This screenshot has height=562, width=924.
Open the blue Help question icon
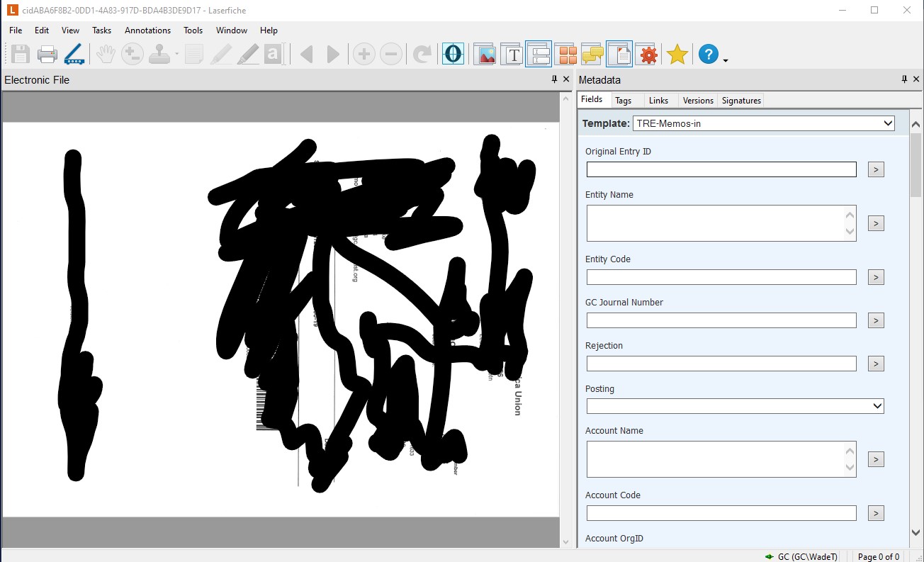(708, 54)
